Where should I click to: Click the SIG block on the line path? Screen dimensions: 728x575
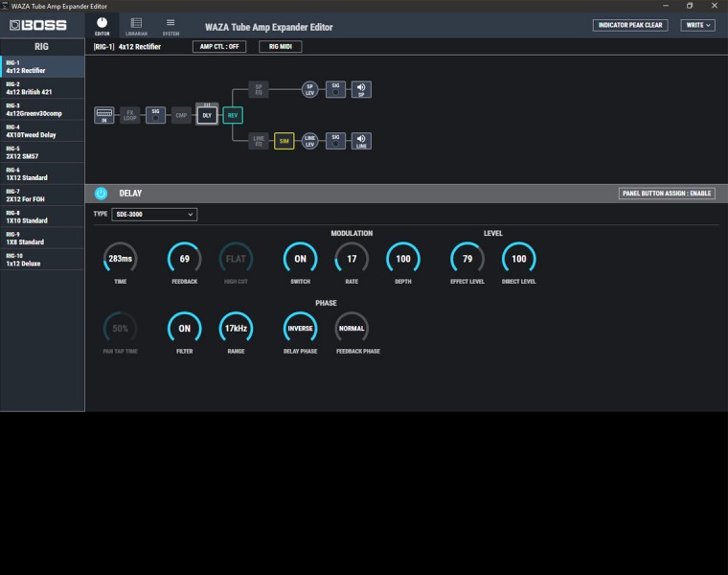335,141
